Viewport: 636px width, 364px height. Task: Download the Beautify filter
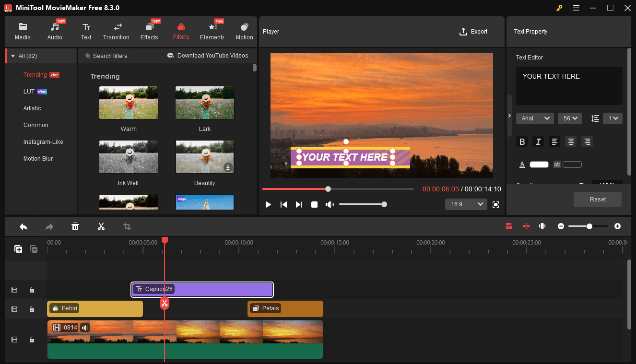pyautogui.click(x=228, y=167)
